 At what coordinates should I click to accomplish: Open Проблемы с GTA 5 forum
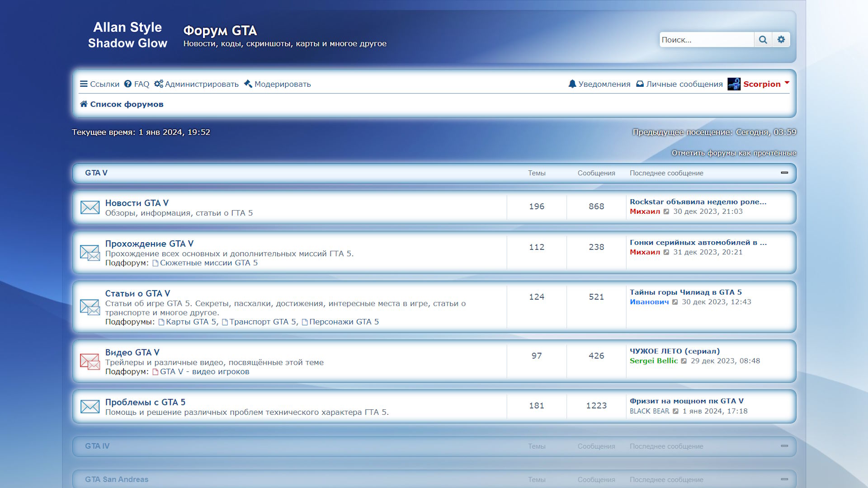tap(145, 402)
